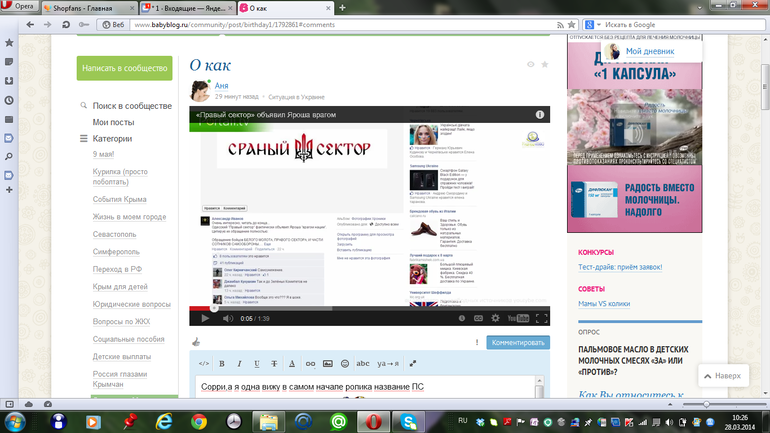The width and height of the screenshot is (770, 433).
Task: Open 'Поиск в сообществе' search link
Action: [x=132, y=106]
